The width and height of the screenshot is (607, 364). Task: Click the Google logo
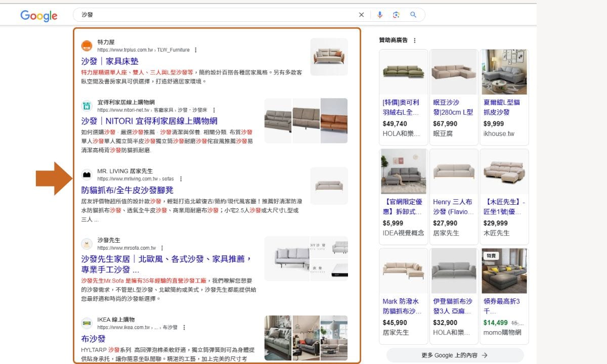(x=39, y=16)
